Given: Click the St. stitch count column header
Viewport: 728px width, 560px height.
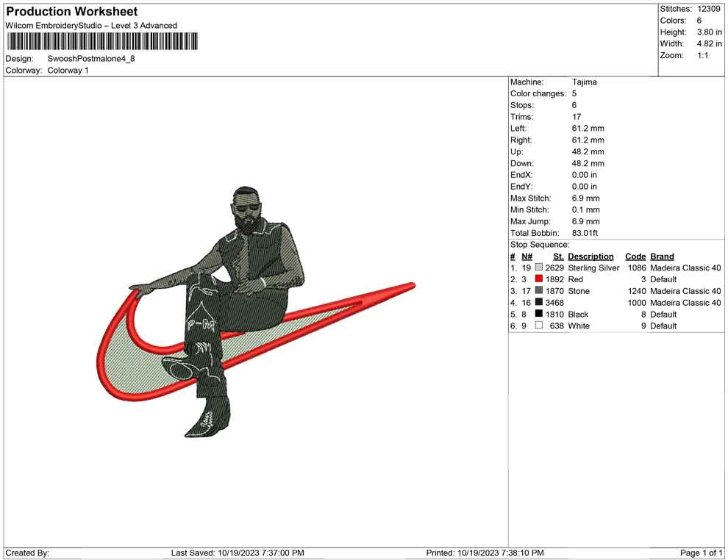Looking at the screenshot, I should coord(558,256).
